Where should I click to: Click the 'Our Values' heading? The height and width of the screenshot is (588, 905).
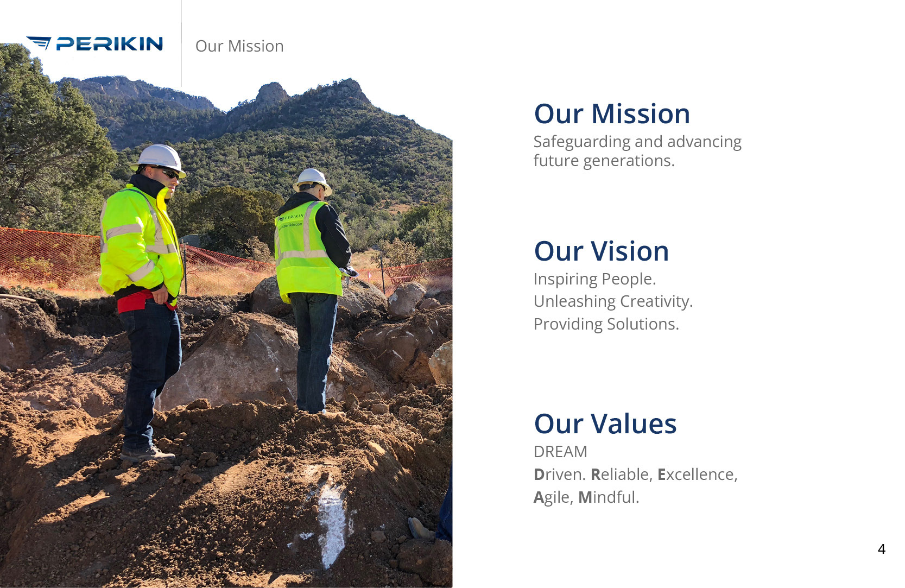[x=605, y=424]
